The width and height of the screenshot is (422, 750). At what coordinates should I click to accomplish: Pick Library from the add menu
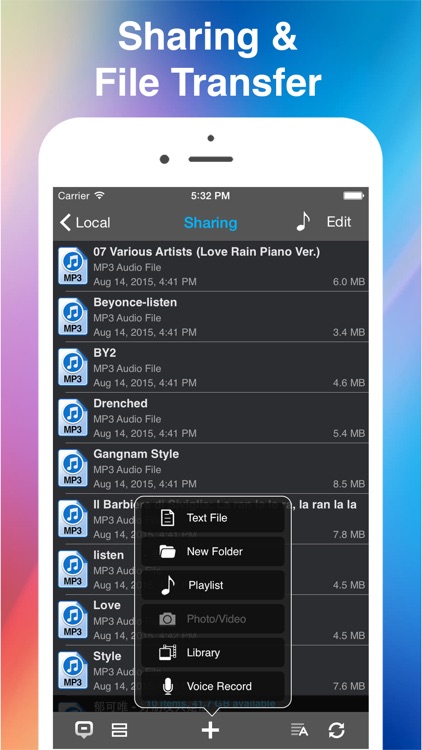(213, 652)
